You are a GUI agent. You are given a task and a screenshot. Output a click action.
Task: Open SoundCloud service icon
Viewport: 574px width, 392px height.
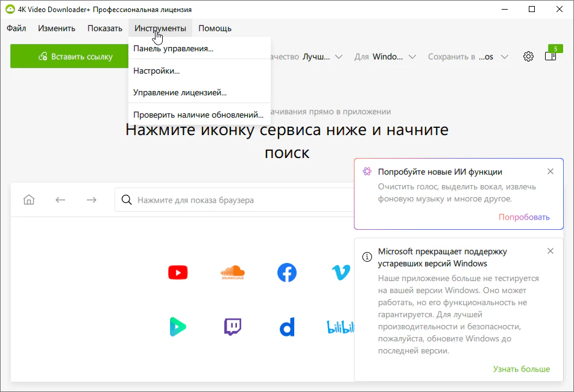(x=232, y=273)
